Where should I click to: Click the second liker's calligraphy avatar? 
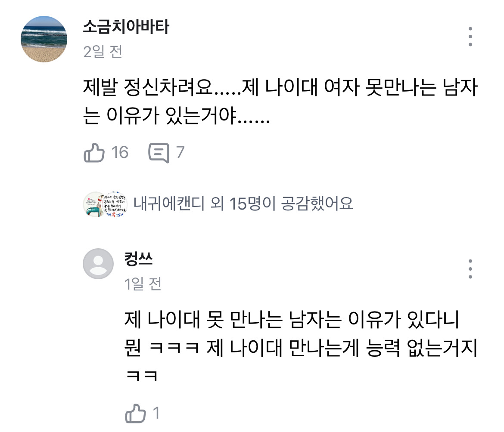(114, 204)
